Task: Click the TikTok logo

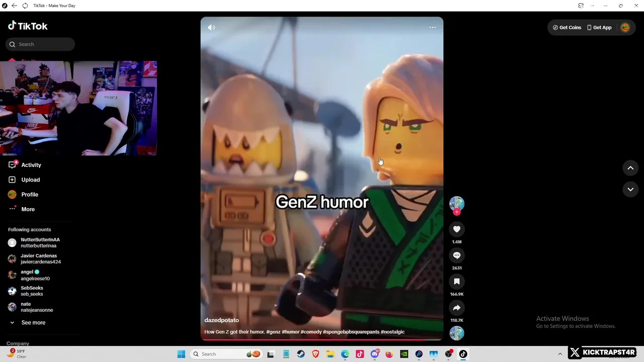Action: click(x=28, y=26)
